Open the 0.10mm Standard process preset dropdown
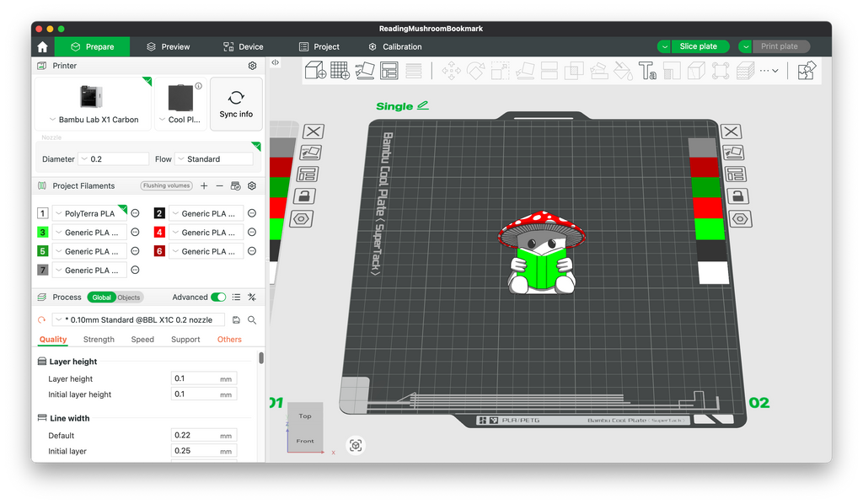Screen dimensions: 863x504 pyautogui.click(x=138, y=319)
